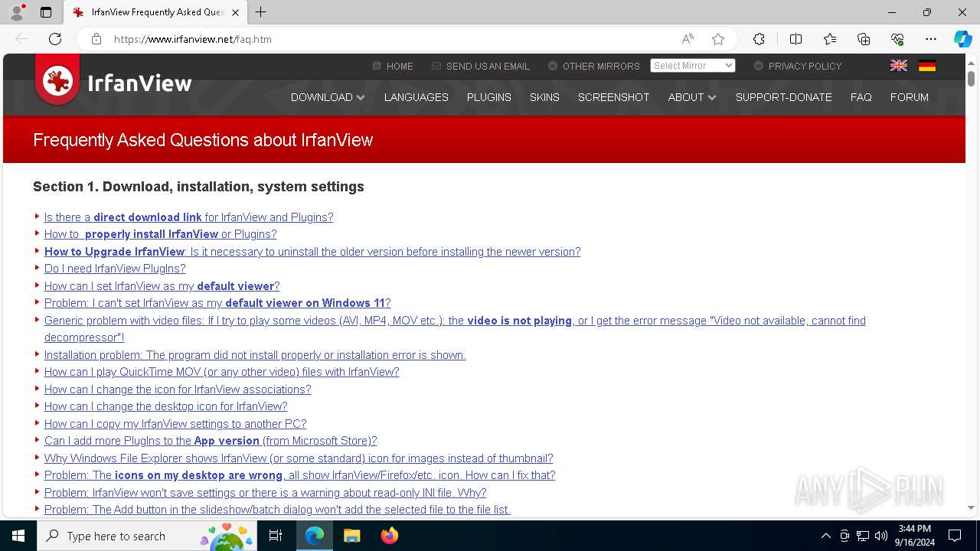View site information lock icon

(96, 39)
